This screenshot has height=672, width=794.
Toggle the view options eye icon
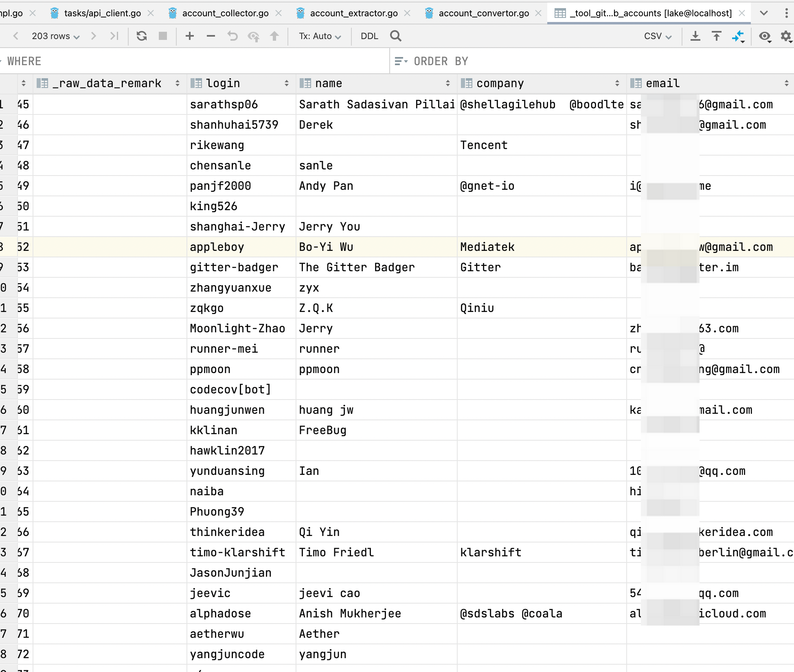(765, 36)
